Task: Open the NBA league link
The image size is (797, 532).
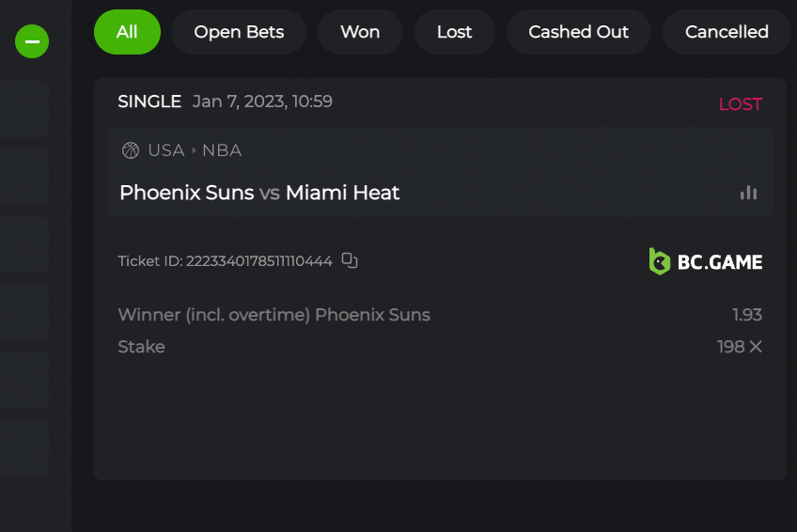Action: (222, 150)
